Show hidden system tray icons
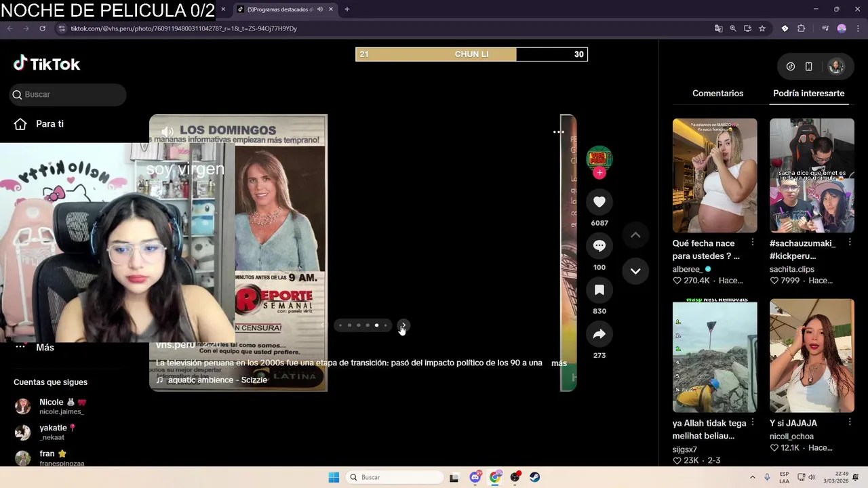 752,477
